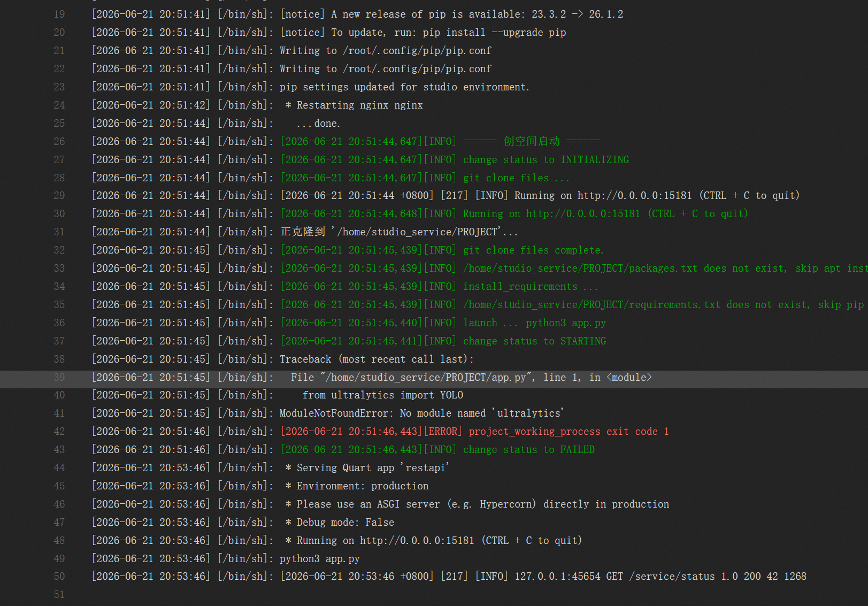Screen dimensions: 868x606
Task: Click the GET /service/status log line
Action: (x=449, y=577)
